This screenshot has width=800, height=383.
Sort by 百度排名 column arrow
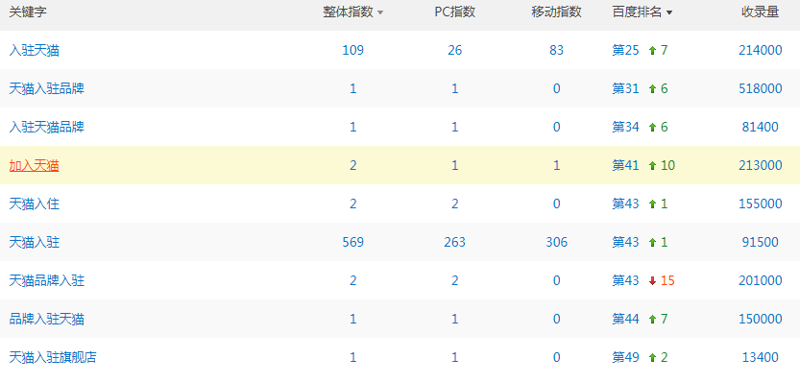tap(669, 14)
